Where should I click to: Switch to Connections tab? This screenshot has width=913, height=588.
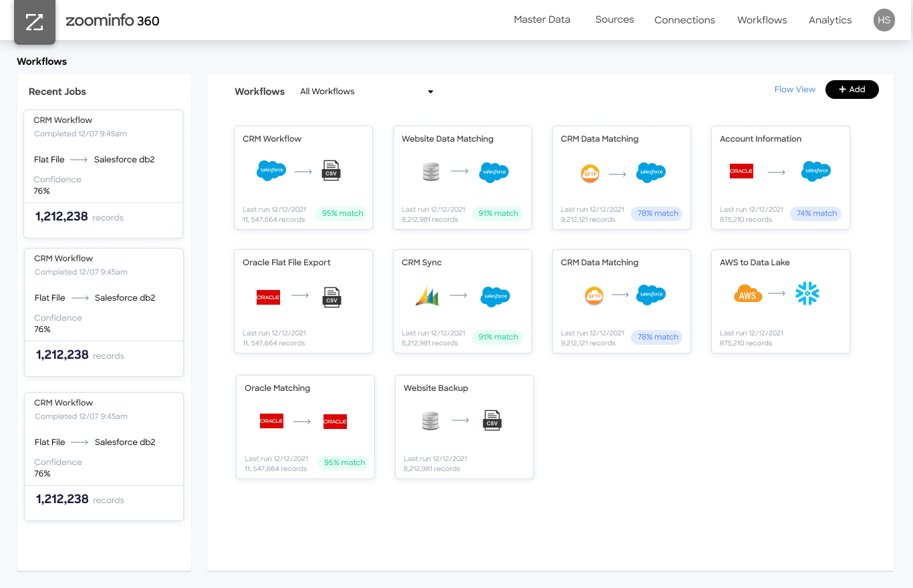coord(684,20)
